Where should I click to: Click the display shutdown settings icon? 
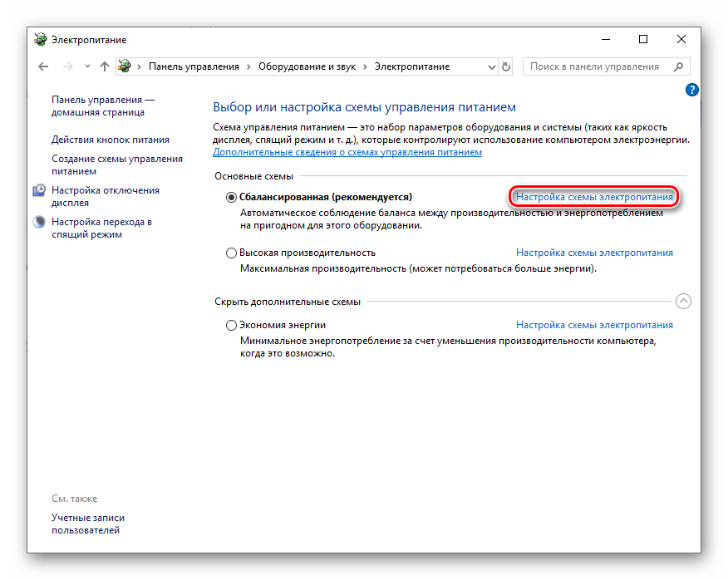tap(39, 191)
